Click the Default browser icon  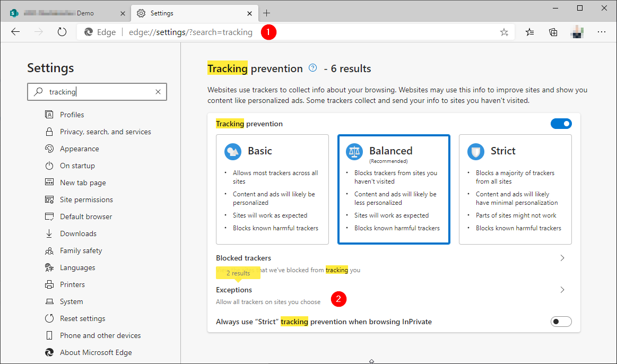click(x=49, y=216)
